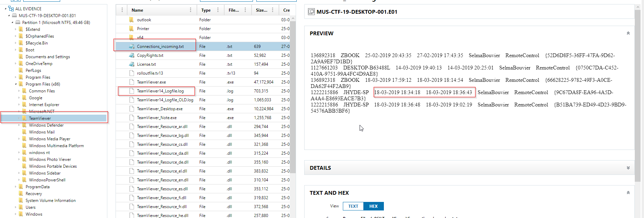Collapse the Partition 1 tree node

12,22
